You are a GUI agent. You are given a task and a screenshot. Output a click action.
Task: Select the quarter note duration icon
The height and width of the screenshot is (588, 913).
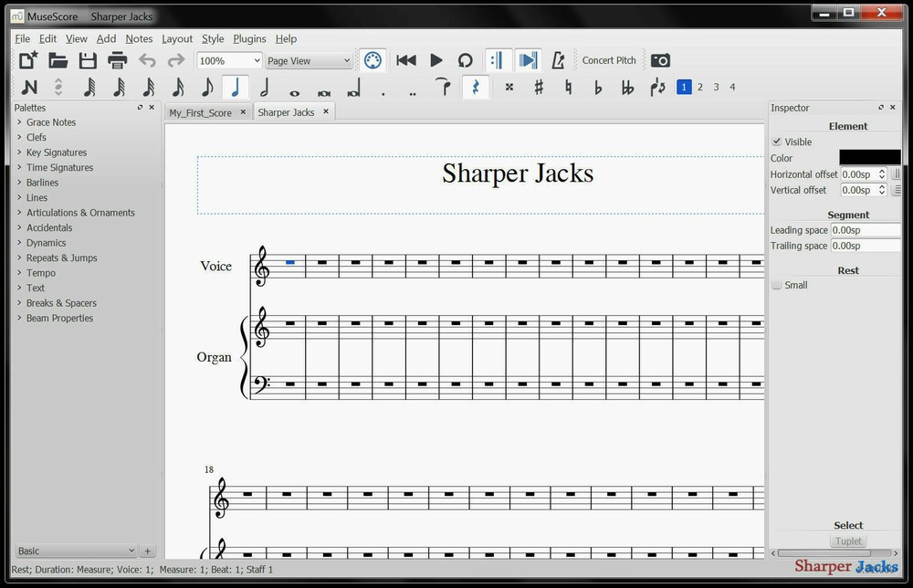tap(236, 87)
